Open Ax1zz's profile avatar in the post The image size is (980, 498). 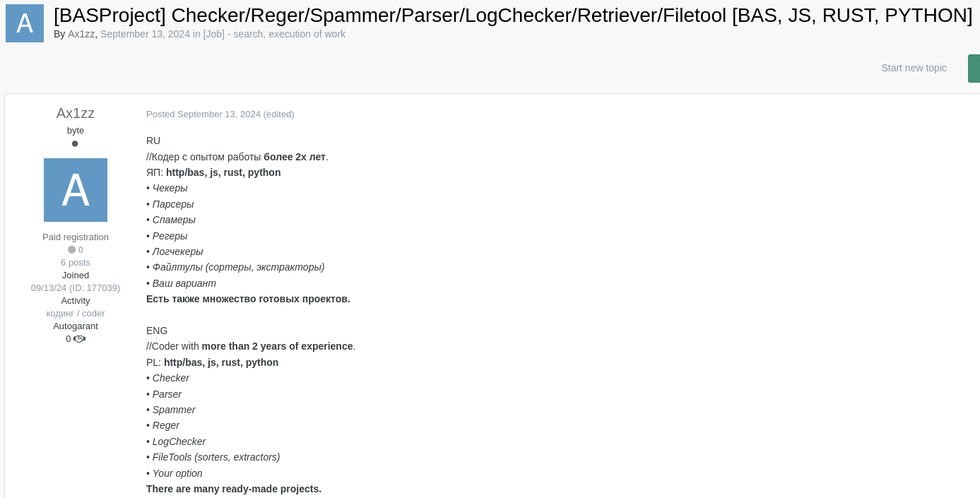76,189
